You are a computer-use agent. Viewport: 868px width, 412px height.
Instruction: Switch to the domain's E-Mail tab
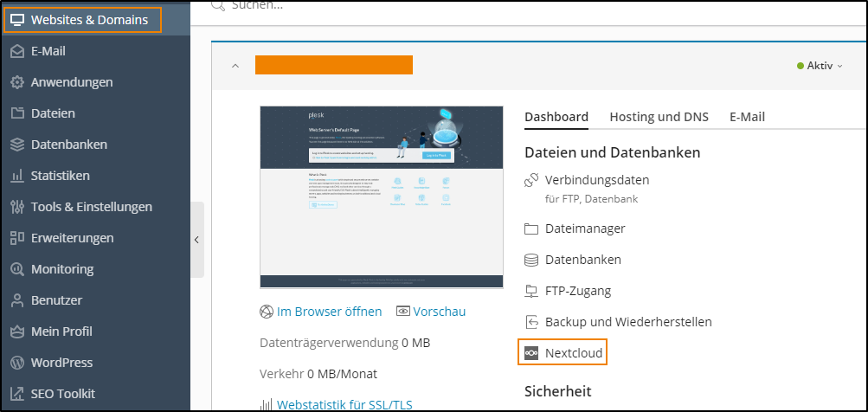click(748, 118)
